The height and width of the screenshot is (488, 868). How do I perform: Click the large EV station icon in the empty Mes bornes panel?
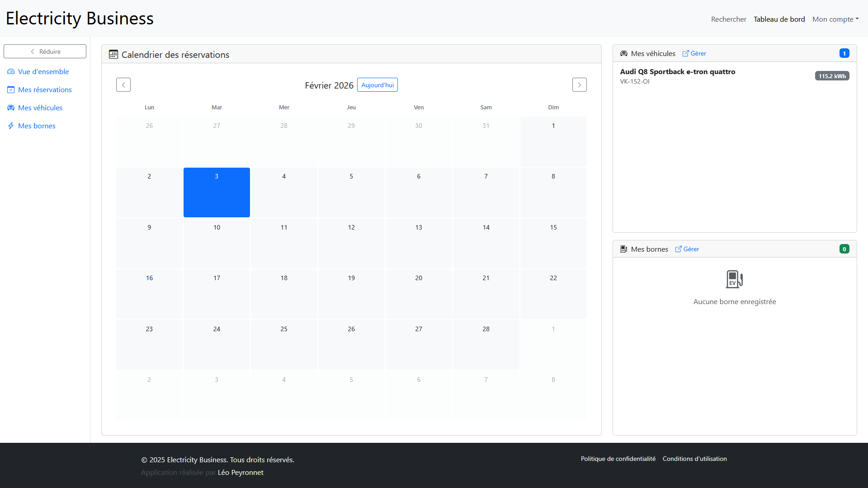coord(734,279)
